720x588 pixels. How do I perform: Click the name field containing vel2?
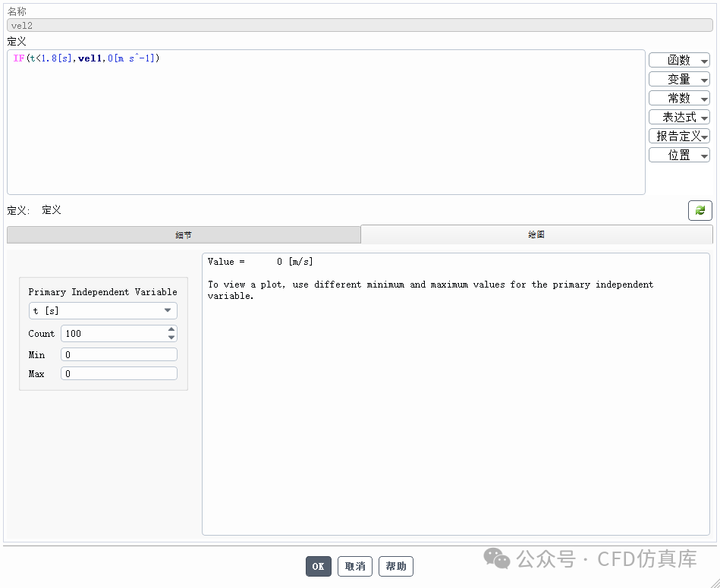coord(360,26)
